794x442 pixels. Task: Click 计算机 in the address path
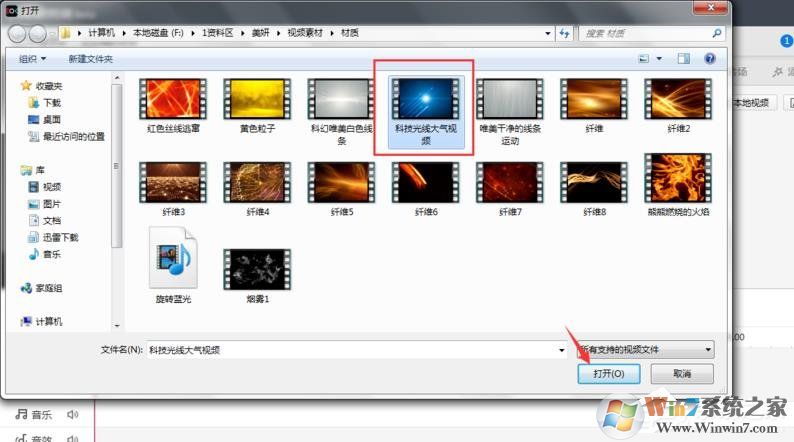[101, 33]
